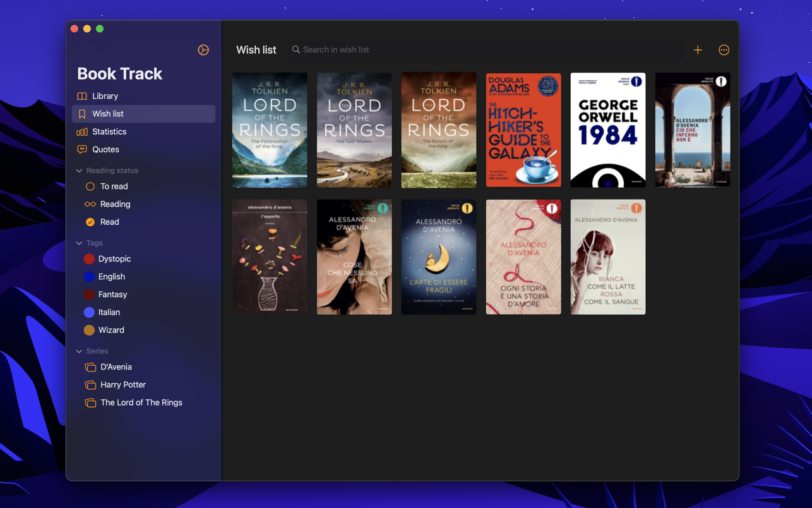The width and height of the screenshot is (812, 508).
Task: Click the Tags section header label
Action: click(x=95, y=243)
